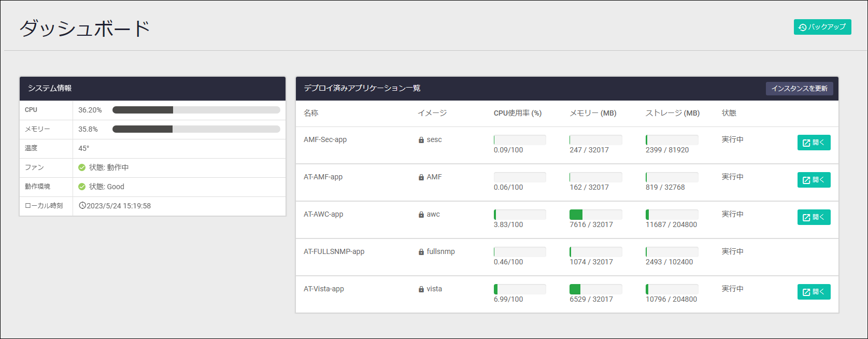Click the バックアップ backup button
This screenshot has height=339, width=868.
pyautogui.click(x=822, y=27)
